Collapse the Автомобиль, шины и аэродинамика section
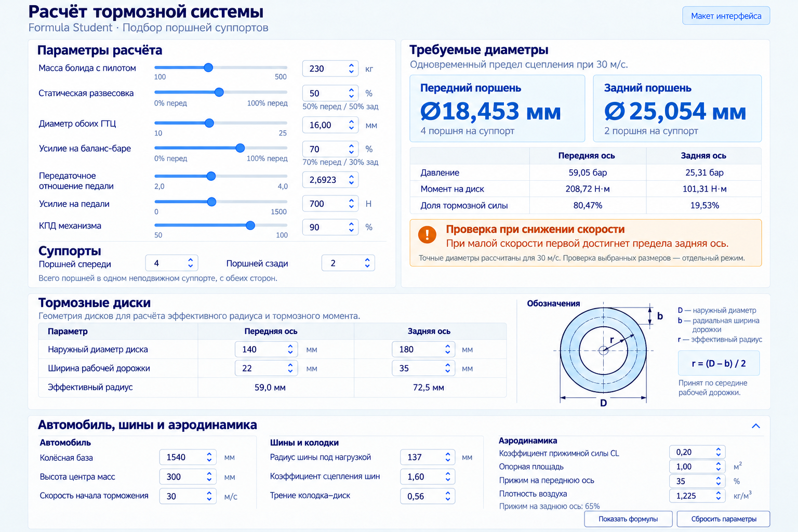 tap(756, 426)
